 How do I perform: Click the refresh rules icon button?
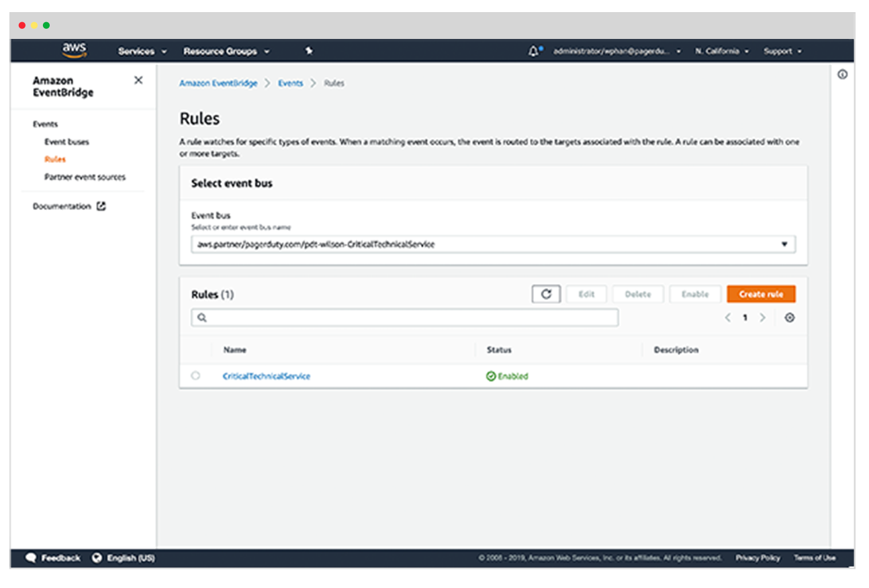[x=546, y=294]
